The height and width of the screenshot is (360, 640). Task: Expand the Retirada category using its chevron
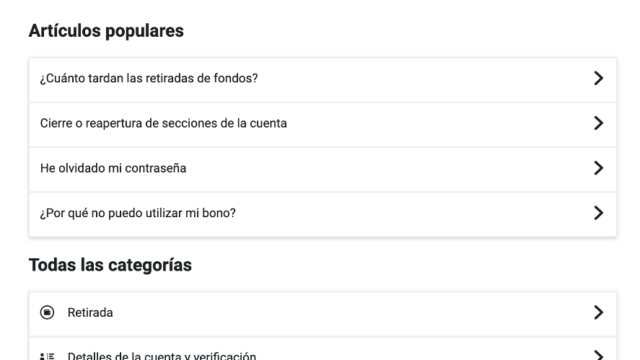(598, 312)
